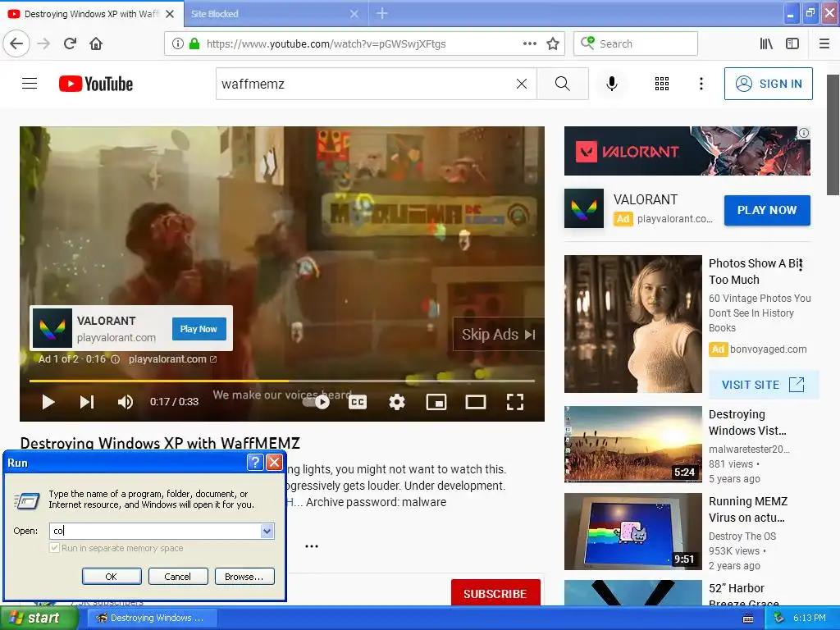Click Browse... in Run dialog
Screen dimensions: 840x630
[244, 577]
